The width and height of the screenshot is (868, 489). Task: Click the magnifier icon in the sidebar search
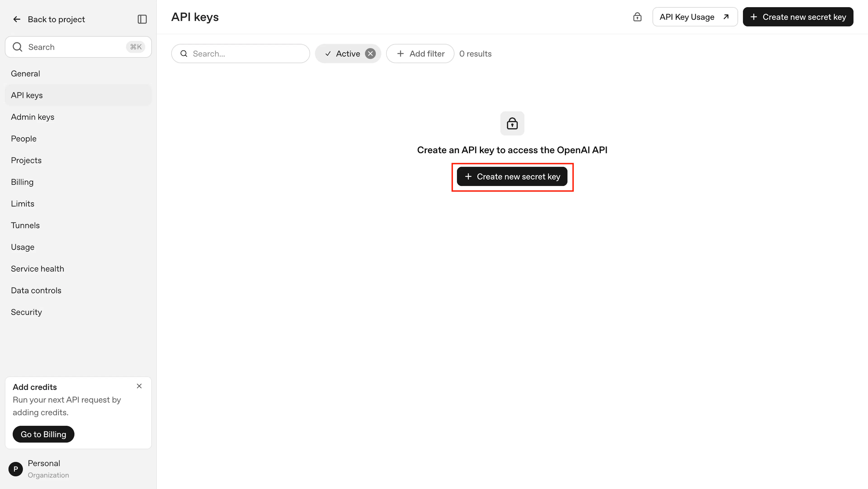[x=18, y=47]
